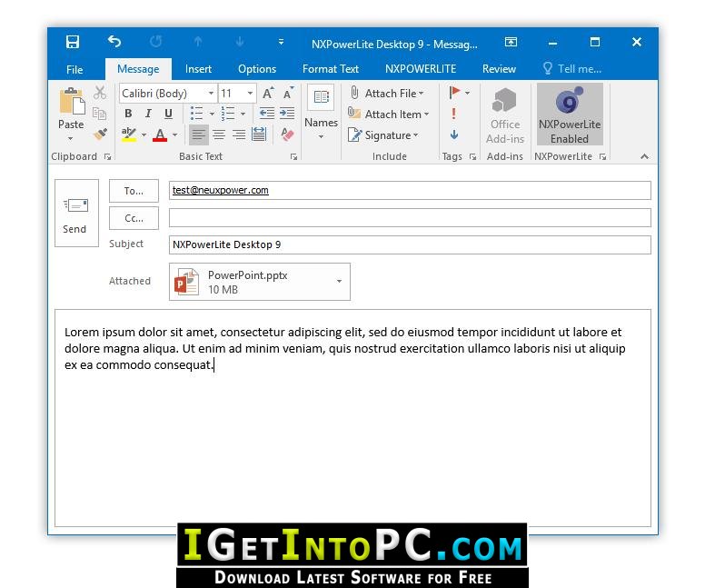Expand the font size 11 dropdown
The width and height of the screenshot is (705, 588).
click(x=250, y=93)
